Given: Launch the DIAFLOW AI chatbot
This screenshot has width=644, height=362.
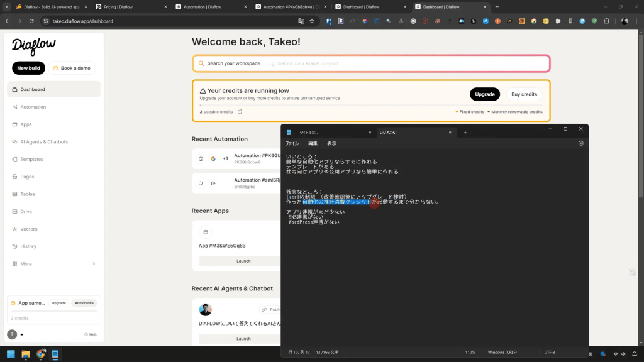Looking at the screenshot, I should click(240, 339).
